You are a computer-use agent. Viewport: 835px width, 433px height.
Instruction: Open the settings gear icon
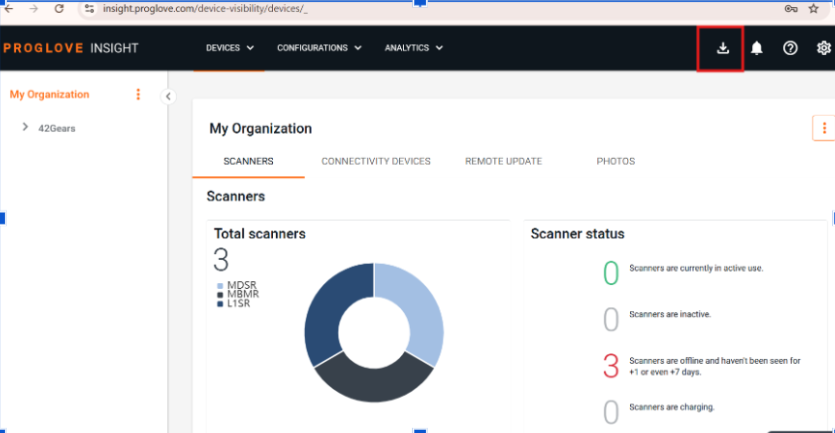pyautogui.click(x=824, y=48)
